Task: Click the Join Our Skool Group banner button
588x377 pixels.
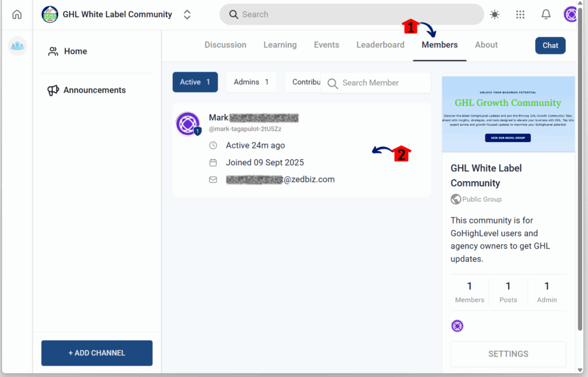Action: point(508,138)
